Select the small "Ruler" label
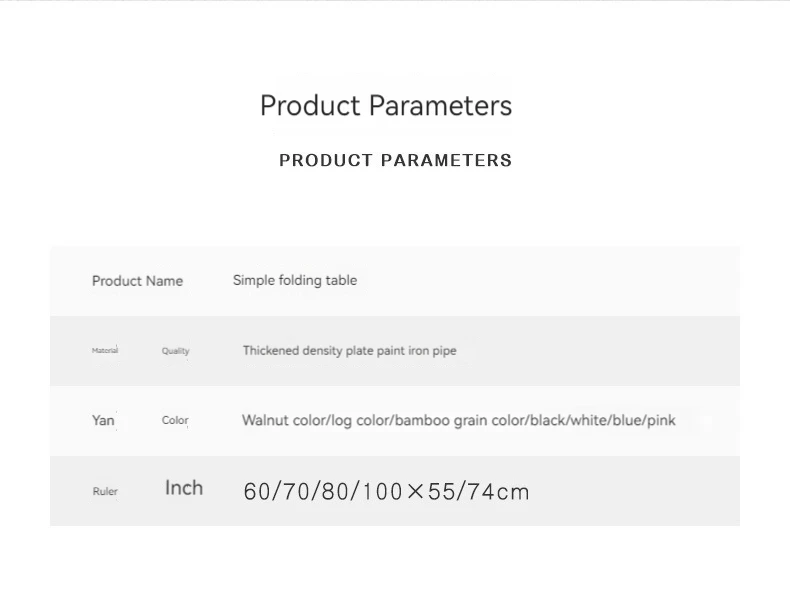Image resolution: width=790 pixels, height=606 pixels. coord(105,491)
